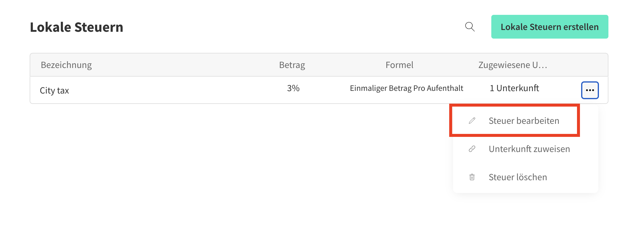The width and height of the screenshot is (644, 231).
Task: Click the pencil icon beside Steuer bearbeiten
Action: pos(472,121)
